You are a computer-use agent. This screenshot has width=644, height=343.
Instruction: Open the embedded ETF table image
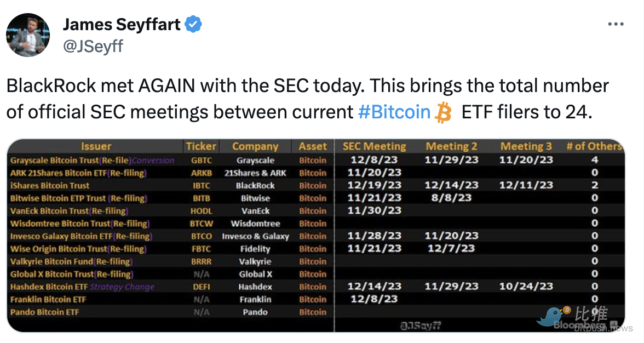coord(316,236)
